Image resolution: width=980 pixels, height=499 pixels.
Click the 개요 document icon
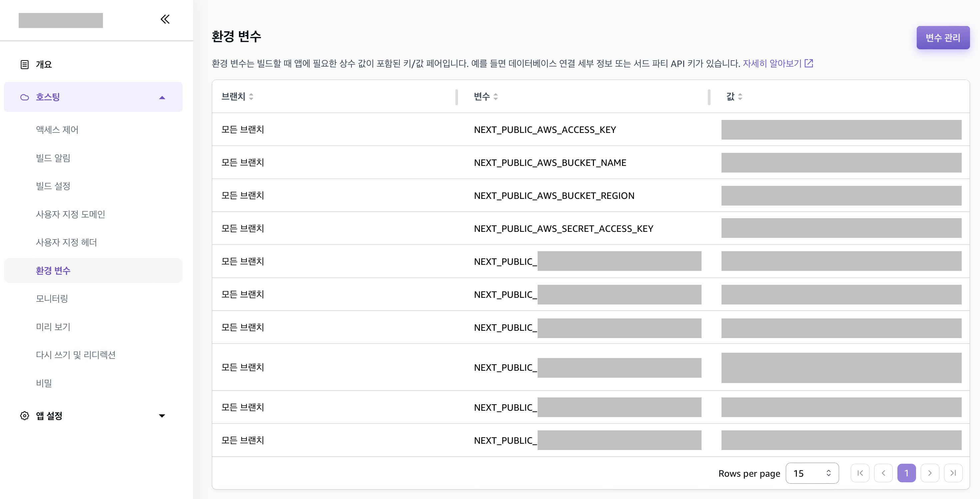[x=24, y=65]
